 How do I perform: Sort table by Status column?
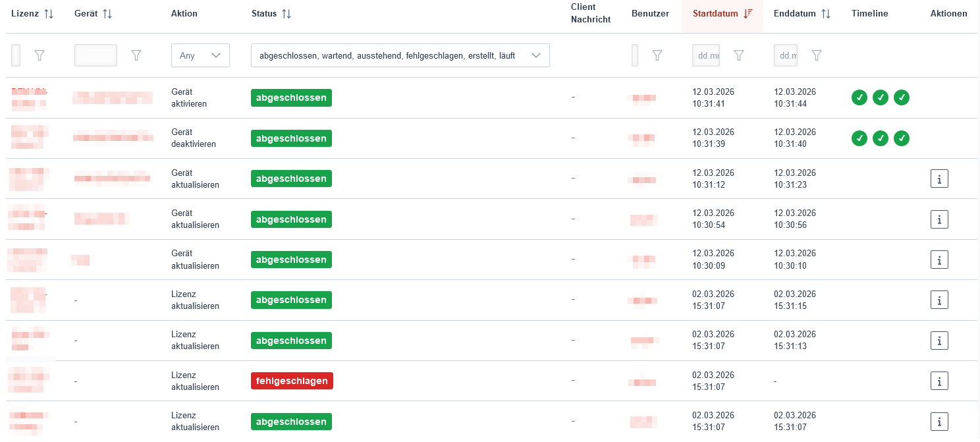pos(286,14)
